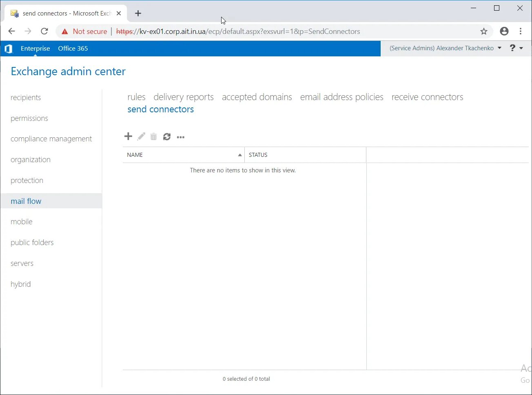Screen dimensions: 532x395
Task: Open a new browser tab
Action: [138, 13]
